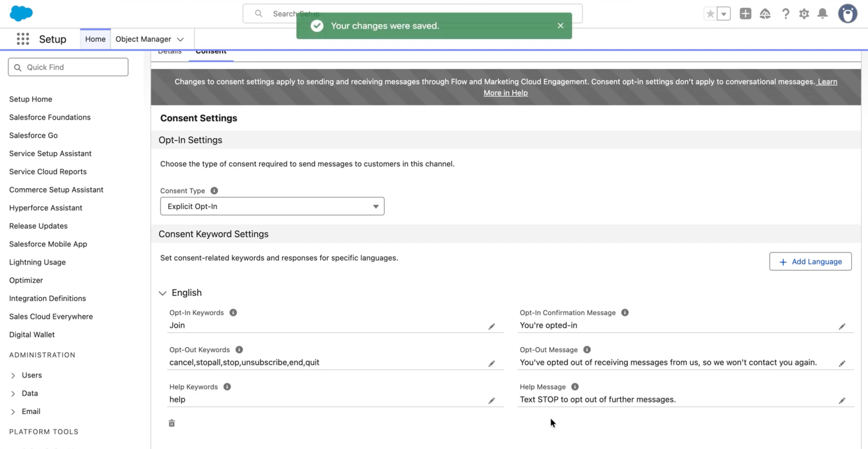Open the Object Manager tab dropdown chevron
The height and width of the screenshot is (449, 868).
click(181, 39)
